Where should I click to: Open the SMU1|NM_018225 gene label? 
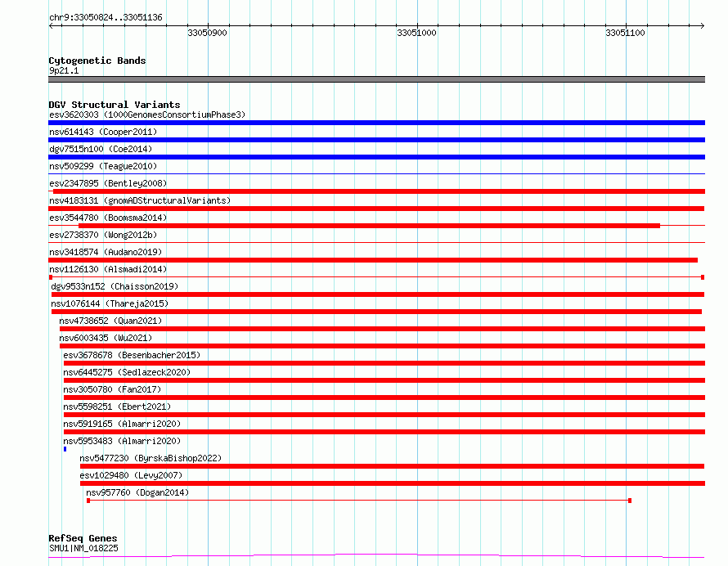(x=83, y=548)
